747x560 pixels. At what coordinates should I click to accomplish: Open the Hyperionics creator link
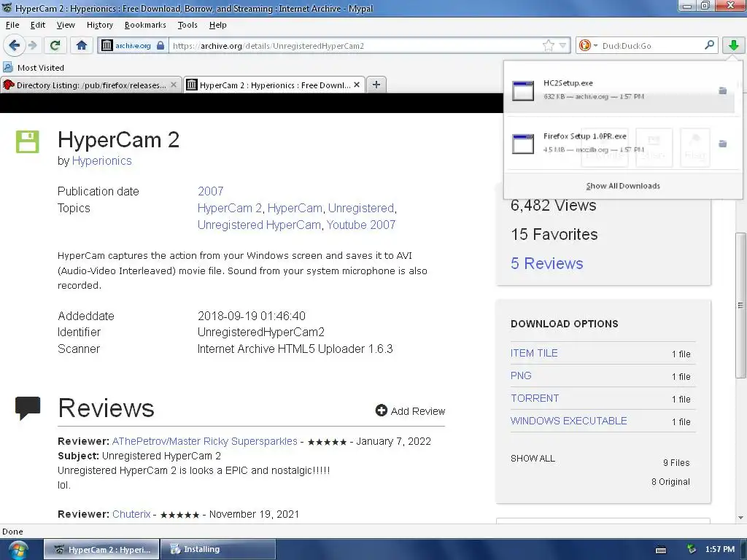coord(102,161)
